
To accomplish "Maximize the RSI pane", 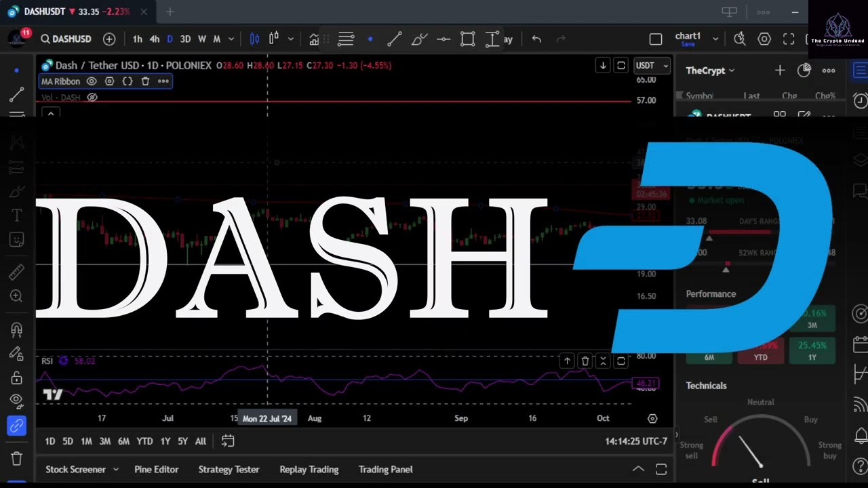I will pos(620,361).
